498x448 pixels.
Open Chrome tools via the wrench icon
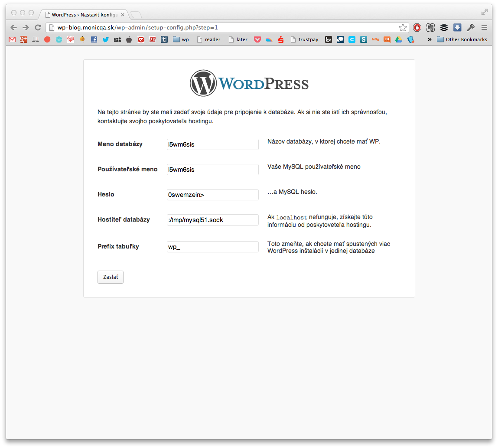click(471, 27)
